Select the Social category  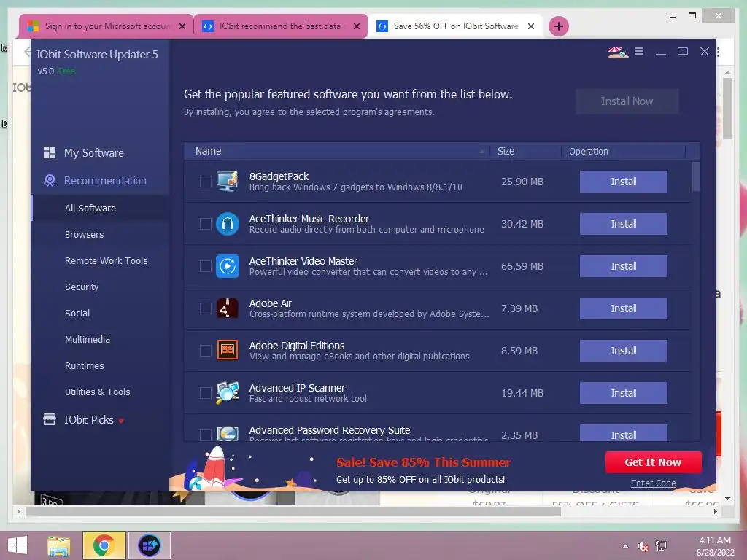click(x=77, y=313)
